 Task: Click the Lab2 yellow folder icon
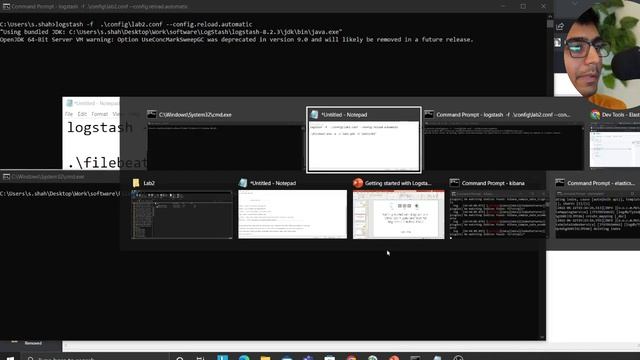(x=136, y=183)
